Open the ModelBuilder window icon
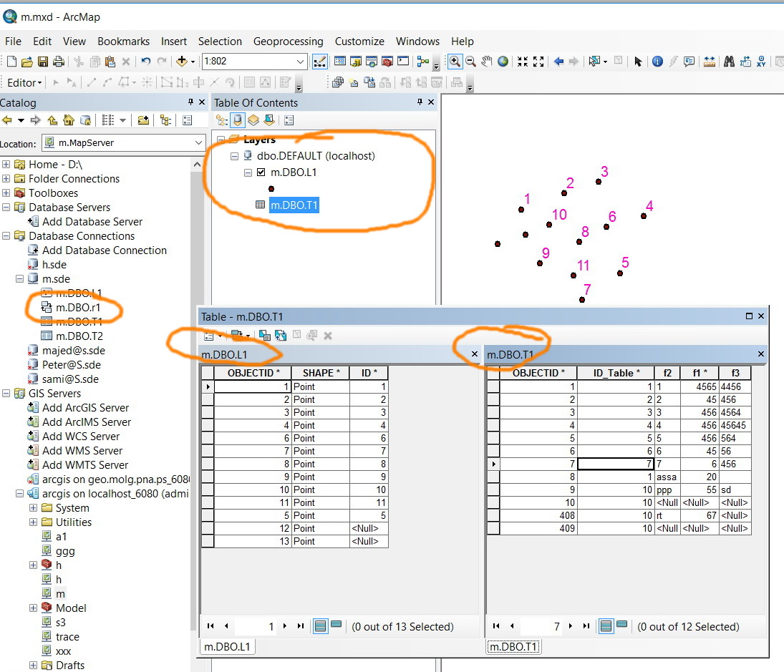 click(x=423, y=62)
